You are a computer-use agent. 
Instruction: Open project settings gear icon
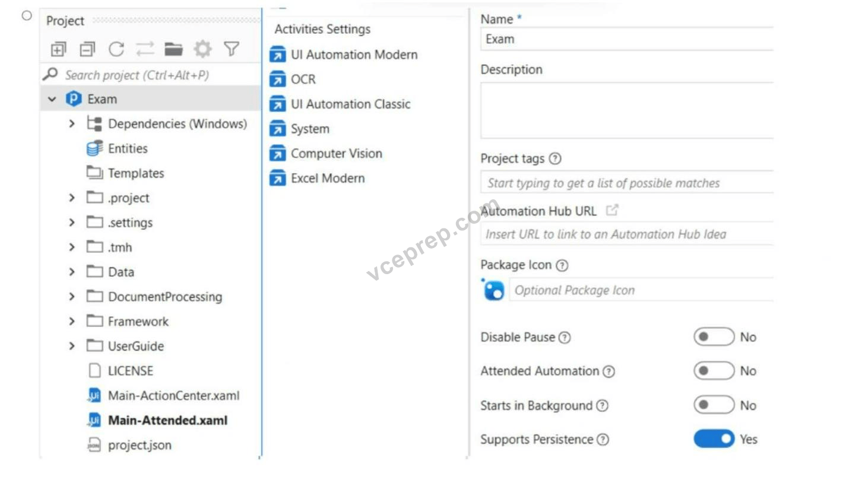pyautogui.click(x=202, y=49)
